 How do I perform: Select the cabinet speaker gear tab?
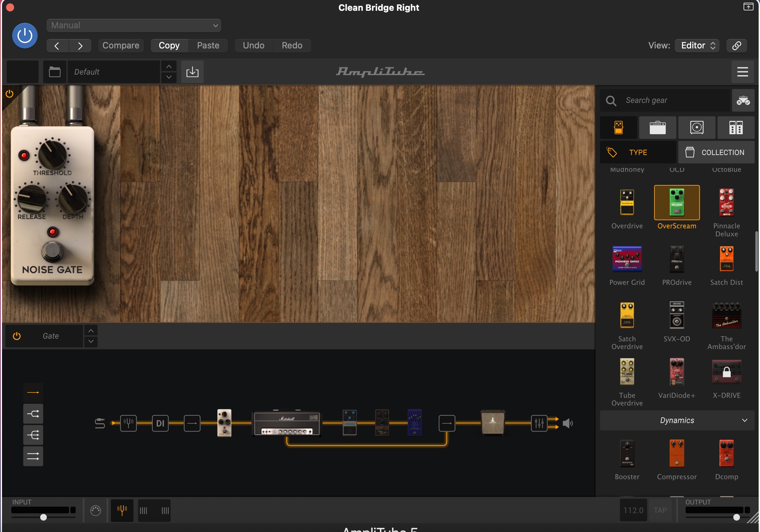(697, 128)
